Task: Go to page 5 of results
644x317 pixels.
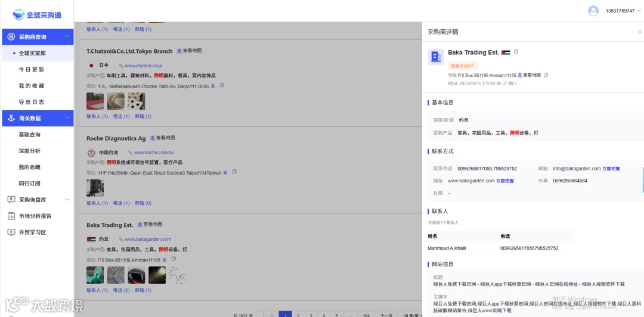Action: tap(336, 315)
